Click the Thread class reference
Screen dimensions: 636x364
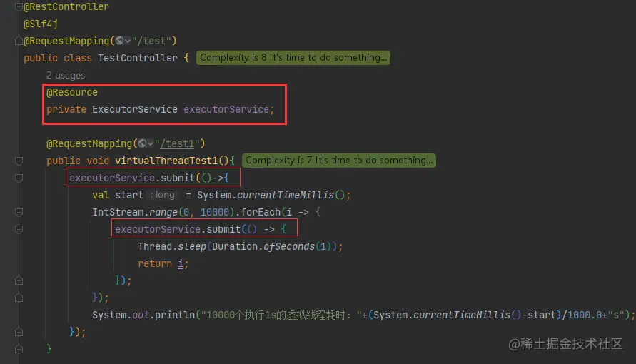click(x=155, y=246)
